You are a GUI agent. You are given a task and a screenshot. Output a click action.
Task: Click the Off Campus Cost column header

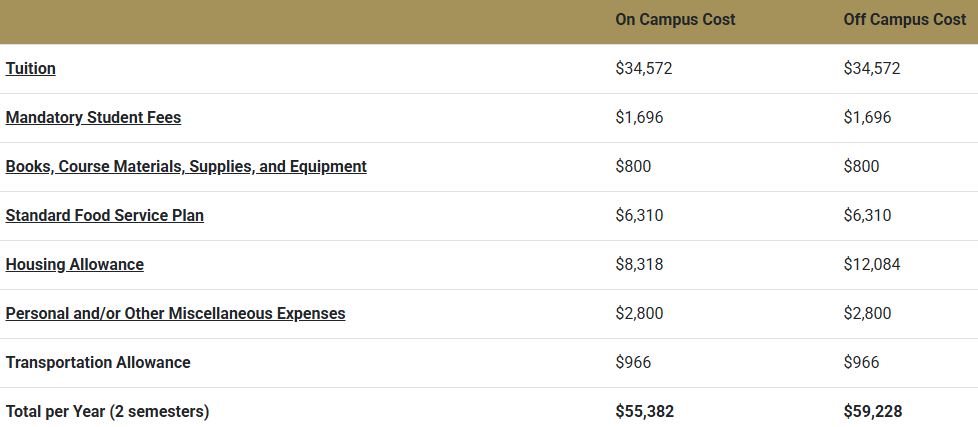click(x=905, y=20)
